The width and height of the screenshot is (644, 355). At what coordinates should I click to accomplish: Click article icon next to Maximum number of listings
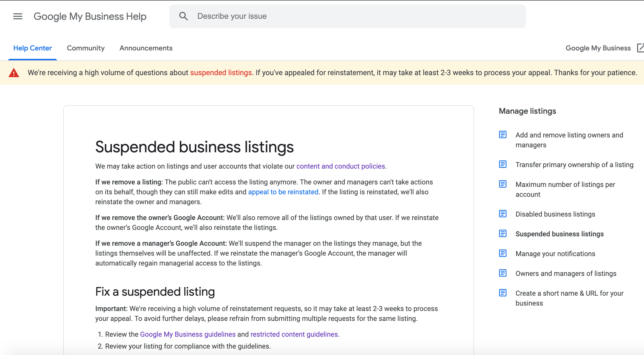click(x=503, y=184)
